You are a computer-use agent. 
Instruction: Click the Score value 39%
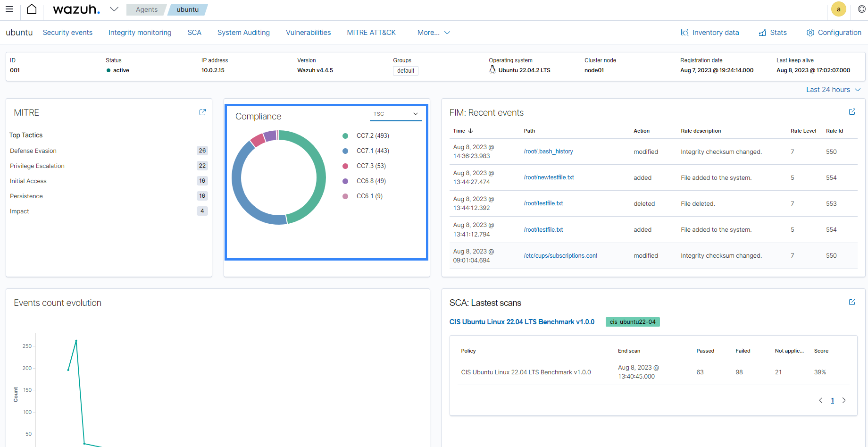pos(820,372)
